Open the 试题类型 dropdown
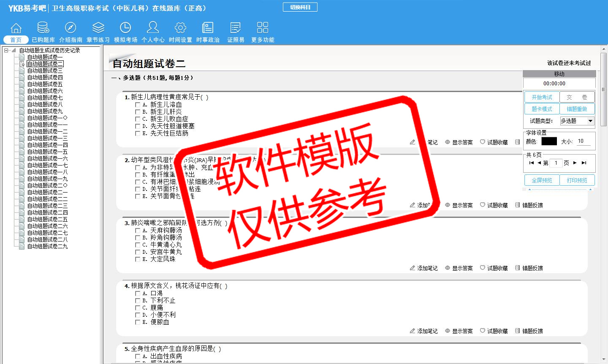 590,121
